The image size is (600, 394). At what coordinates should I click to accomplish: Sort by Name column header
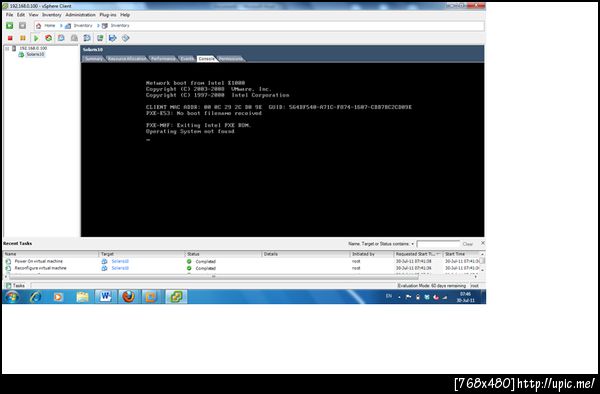click(51, 254)
